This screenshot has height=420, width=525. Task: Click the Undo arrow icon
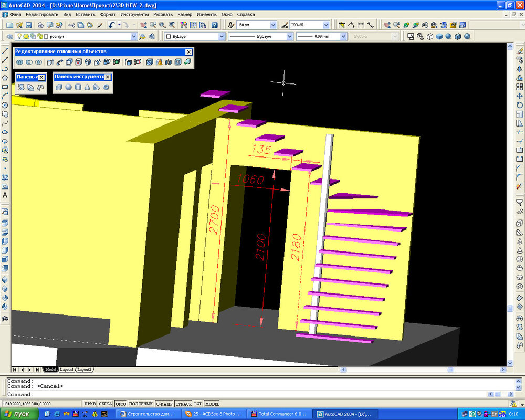[111, 25]
